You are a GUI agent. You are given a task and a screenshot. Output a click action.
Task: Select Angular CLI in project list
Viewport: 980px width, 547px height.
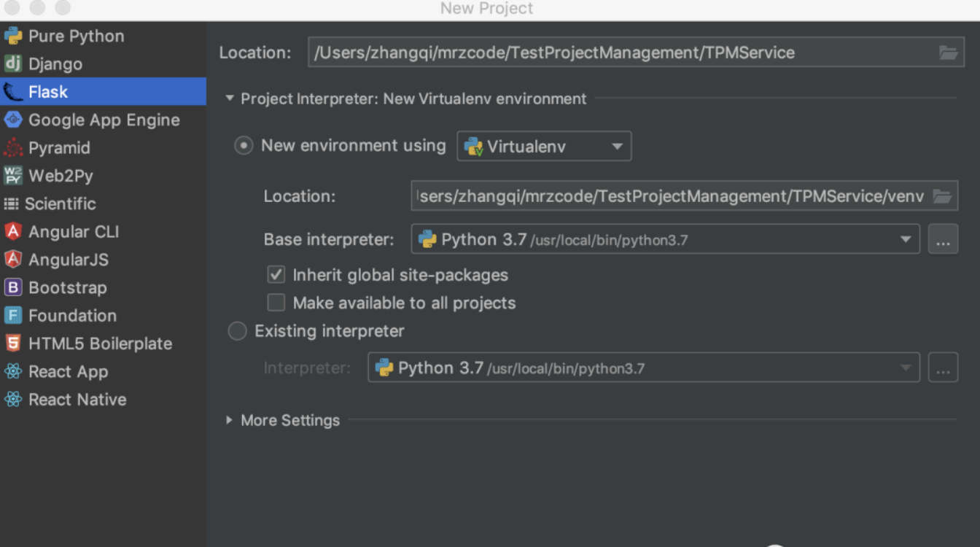pos(103,231)
